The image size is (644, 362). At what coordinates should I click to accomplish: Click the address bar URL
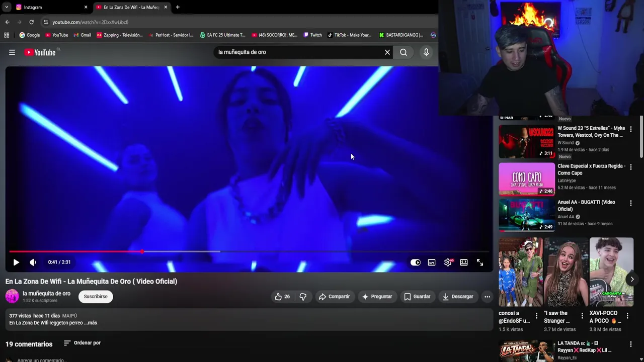(x=91, y=22)
